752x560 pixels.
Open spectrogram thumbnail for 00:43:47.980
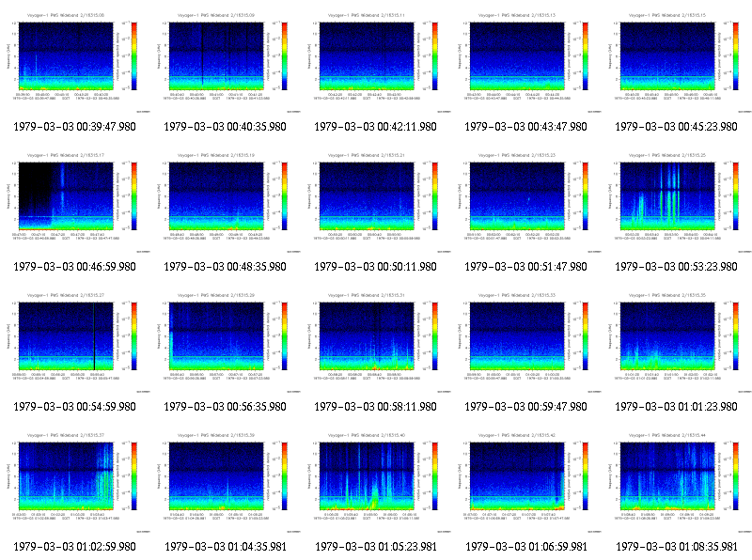(x=526, y=60)
